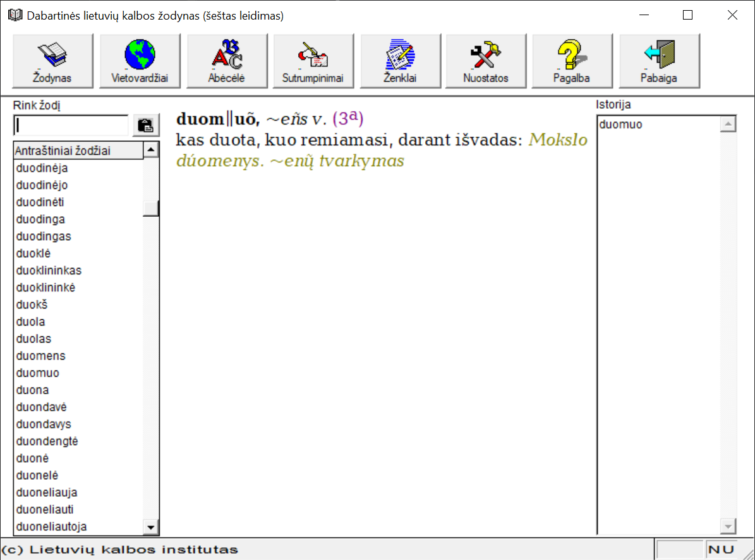
Task: Select the word "duola"
Action: 30,322
